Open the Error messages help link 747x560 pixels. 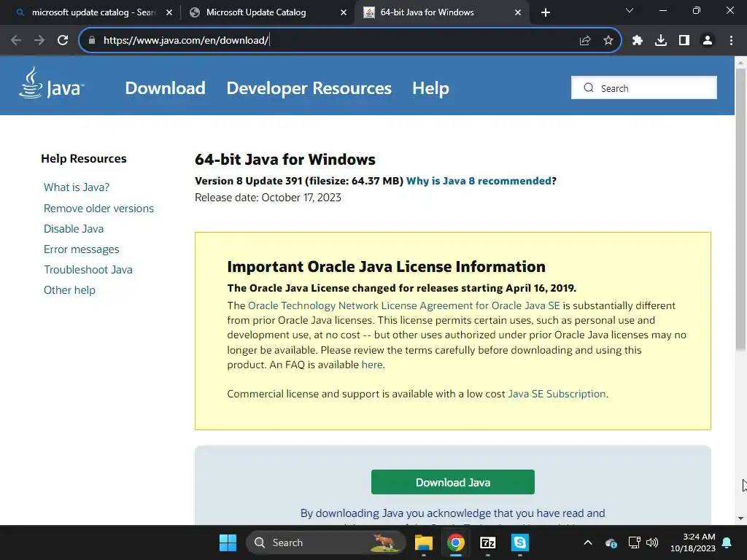[82, 249]
